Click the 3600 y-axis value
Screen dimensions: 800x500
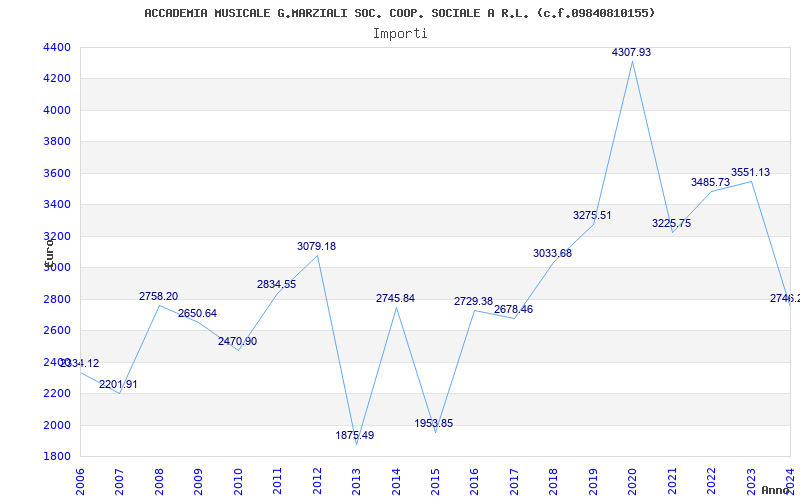(x=57, y=173)
